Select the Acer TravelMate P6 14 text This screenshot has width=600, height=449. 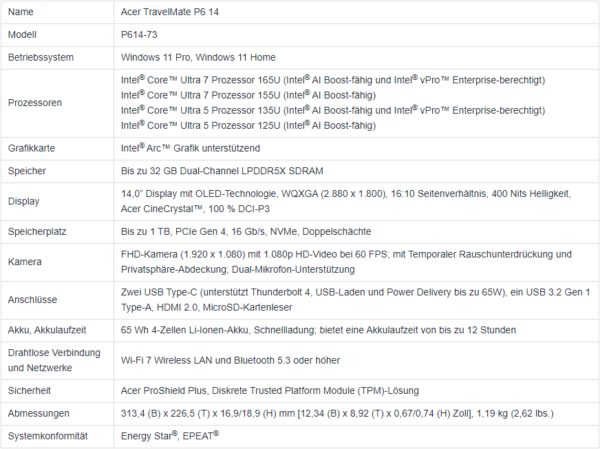click(x=170, y=12)
